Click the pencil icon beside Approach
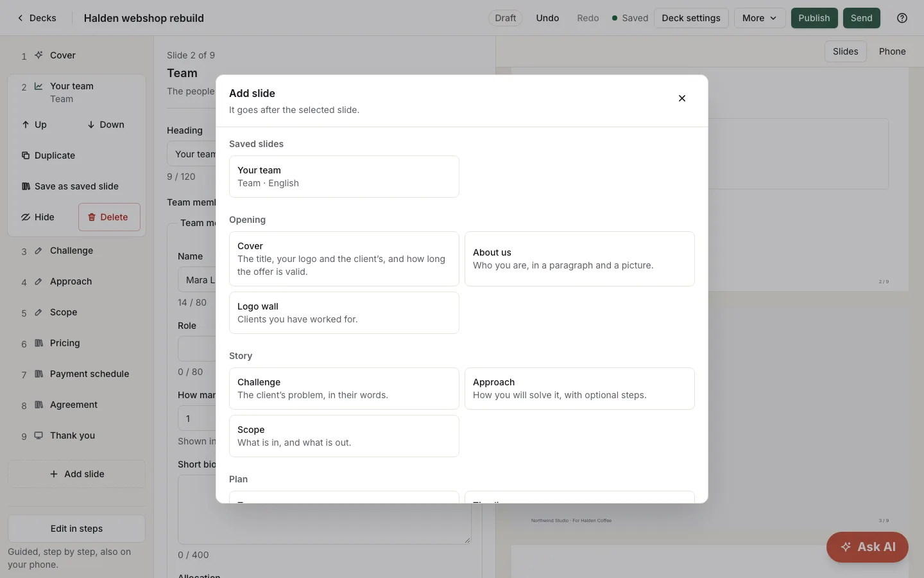This screenshot has width=924, height=578. (x=38, y=281)
